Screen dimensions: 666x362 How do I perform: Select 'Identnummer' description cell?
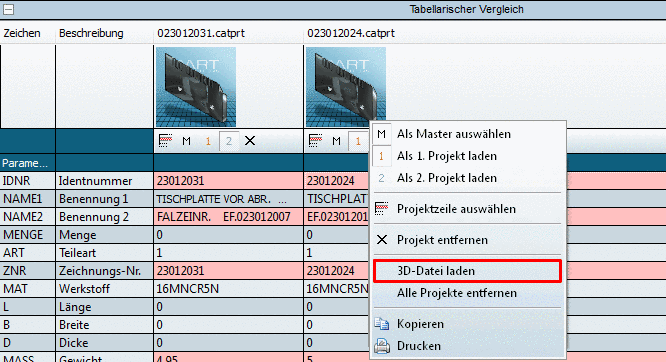click(104, 181)
